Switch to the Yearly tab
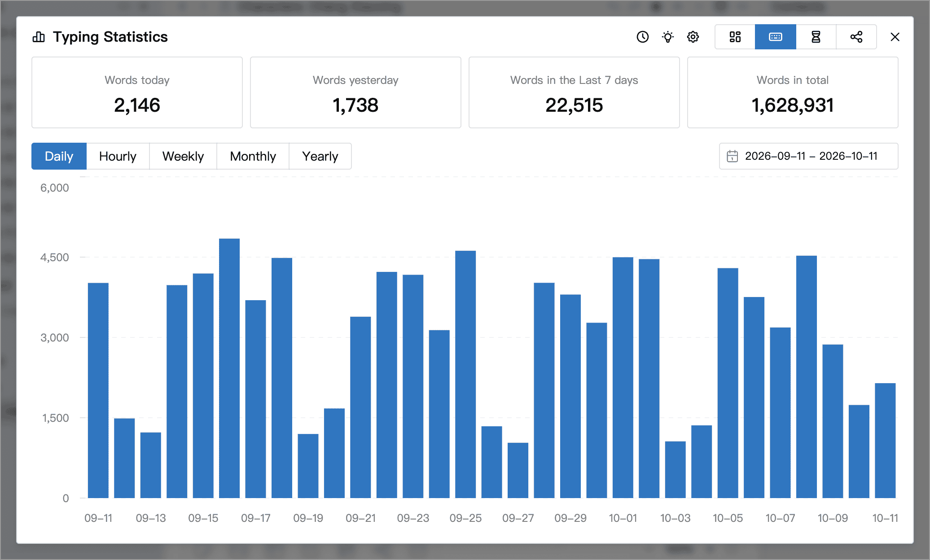This screenshot has width=930, height=560. (320, 156)
